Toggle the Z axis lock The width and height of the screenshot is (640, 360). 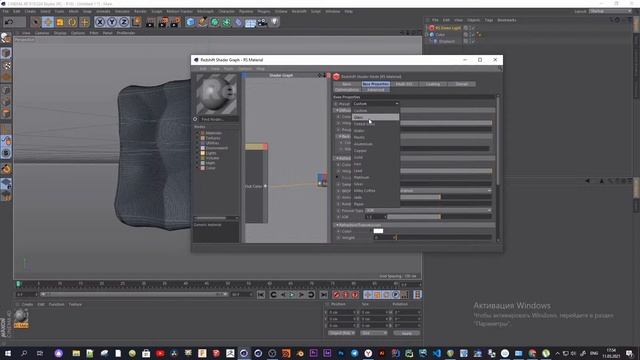[x=124, y=22]
